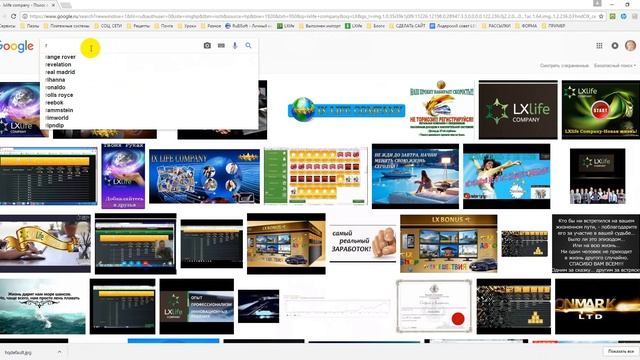Open the Google account avatar
This screenshot has width=640, height=360.
630,45
